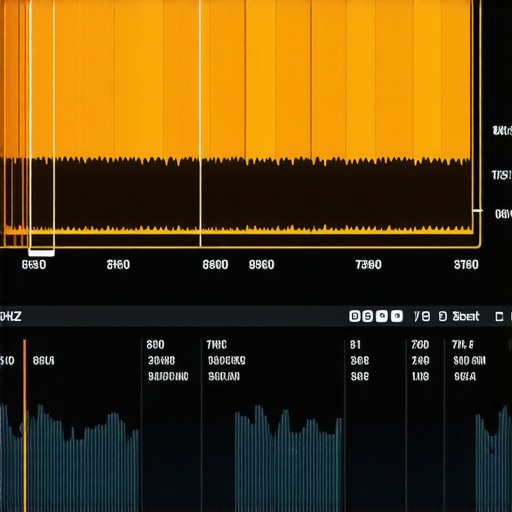Click the 9960 ruler label
512x512 pixels.
262,265
